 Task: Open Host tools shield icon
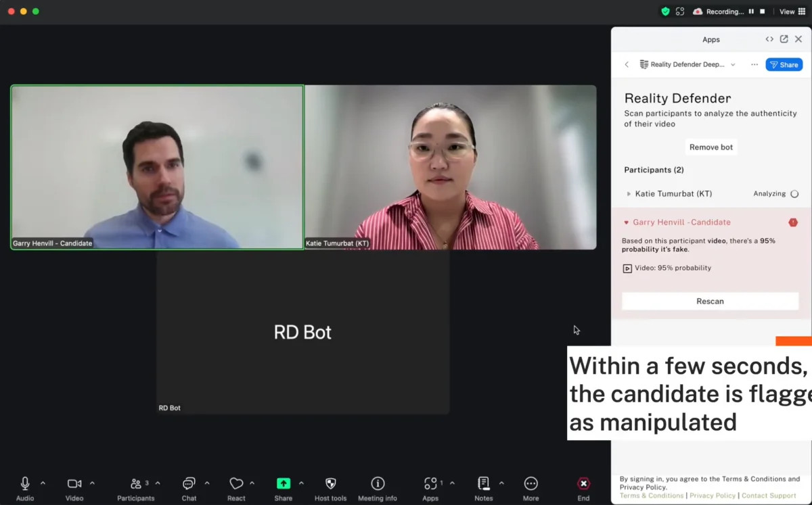pyautogui.click(x=330, y=482)
